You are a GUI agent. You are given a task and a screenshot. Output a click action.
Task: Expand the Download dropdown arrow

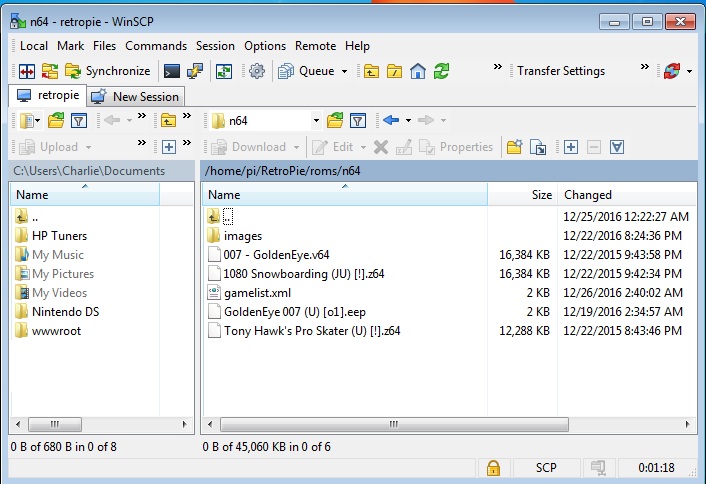[296, 147]
